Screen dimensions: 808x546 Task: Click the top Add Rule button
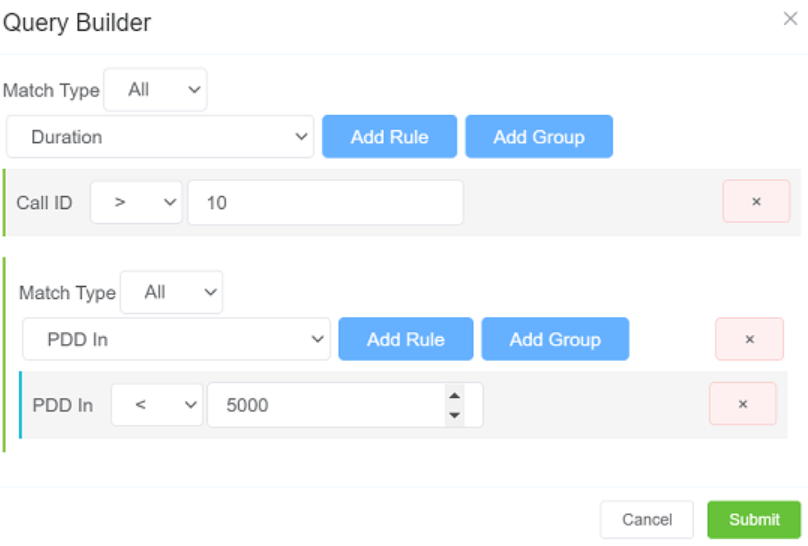coord(389,137)
